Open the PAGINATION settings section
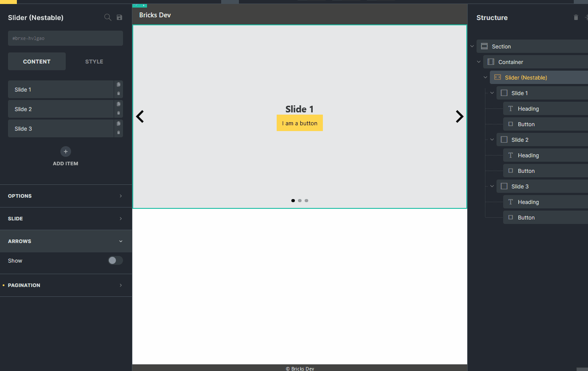588x371 pixels. [x=66, y=285]
